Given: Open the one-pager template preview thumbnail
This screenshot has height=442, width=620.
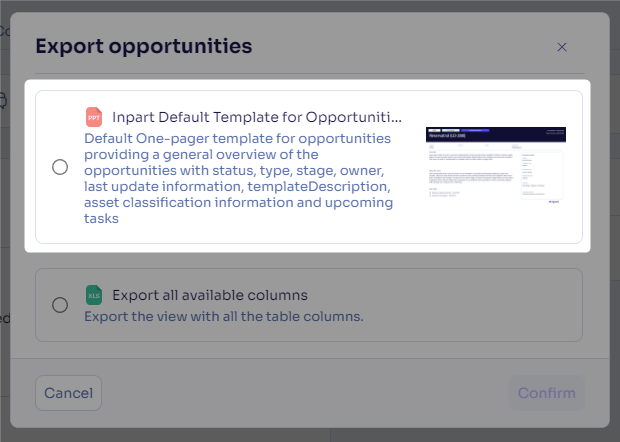Looking at the screenshot, I should point(496,166).
